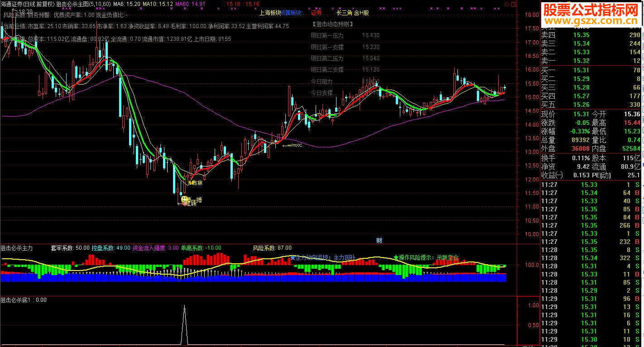Click the chart title 海通证券(日线,前复权)

(28, 4)
